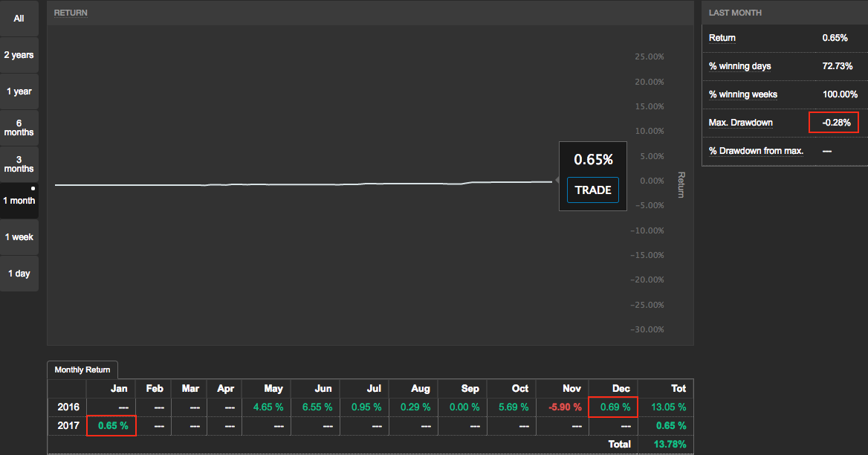Switch chart to 2 years range

(x=19, y=55)
